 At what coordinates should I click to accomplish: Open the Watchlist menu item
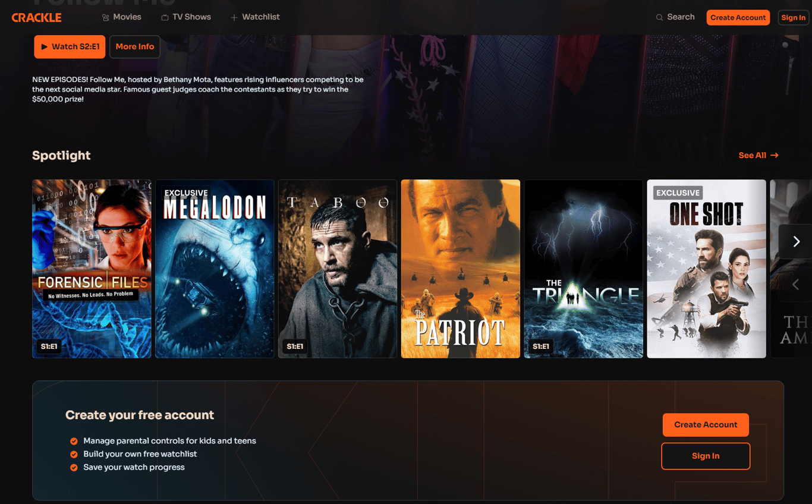pos(255,17)
